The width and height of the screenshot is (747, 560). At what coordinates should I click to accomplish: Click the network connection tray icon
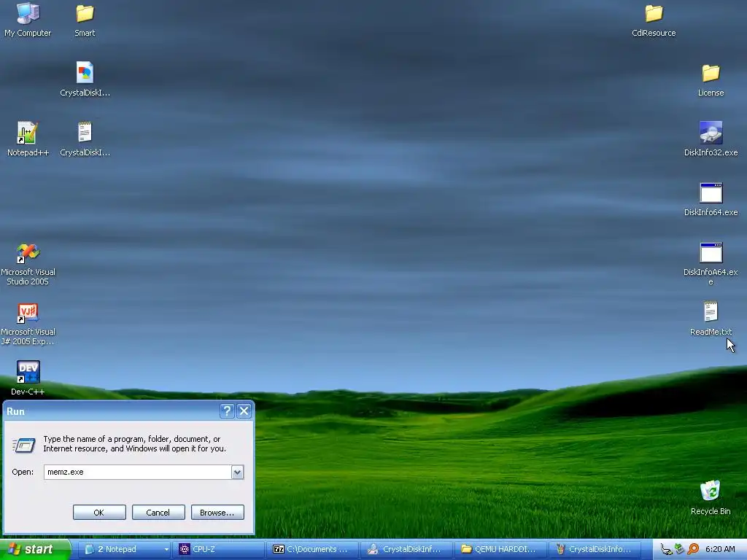click(x=667, y=549)
